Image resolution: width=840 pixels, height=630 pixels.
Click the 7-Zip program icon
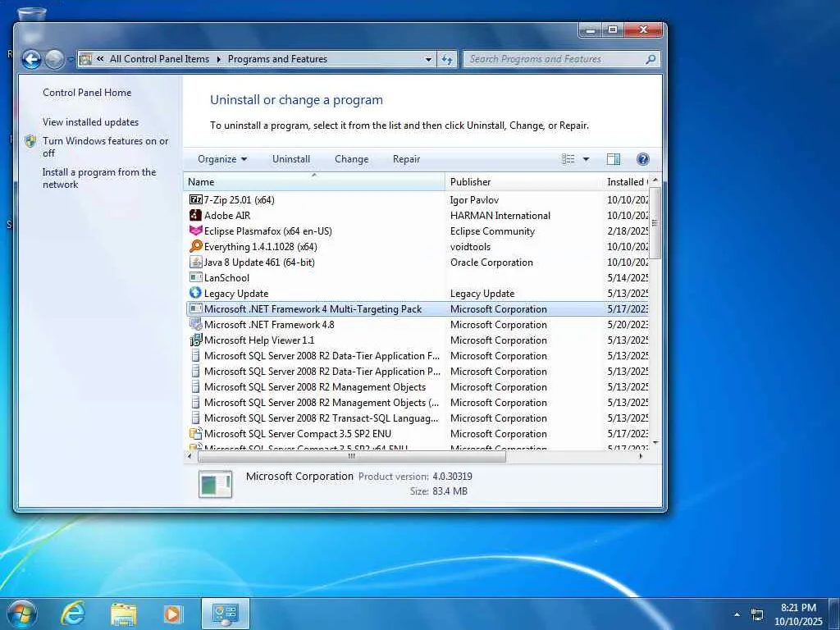click(x=195, y=200)
